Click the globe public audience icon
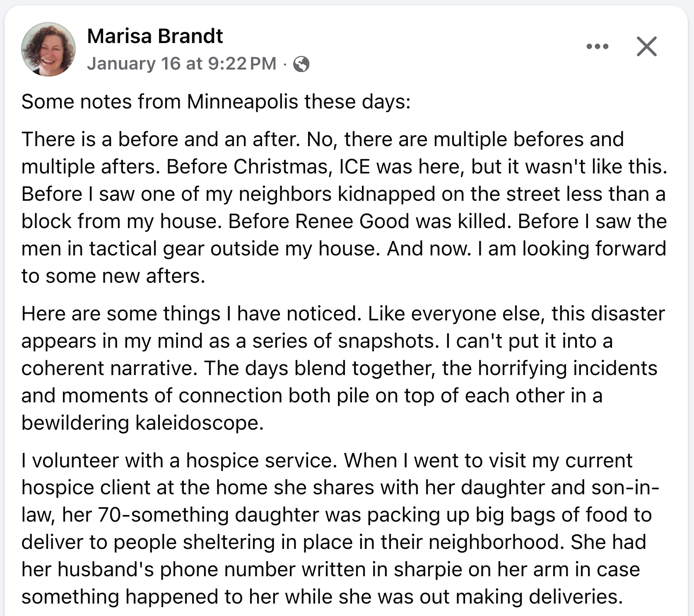The image size is (694, 616). pos(301,64)
